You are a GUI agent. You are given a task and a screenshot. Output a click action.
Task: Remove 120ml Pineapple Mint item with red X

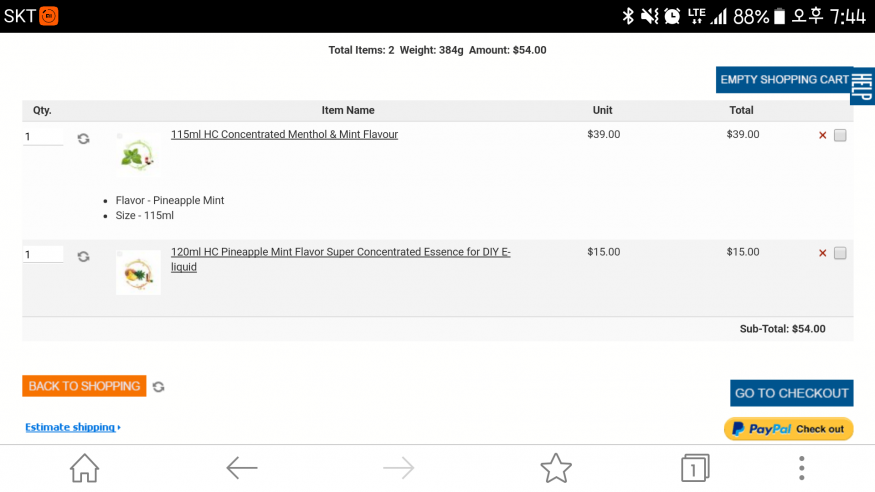(822, 253)
